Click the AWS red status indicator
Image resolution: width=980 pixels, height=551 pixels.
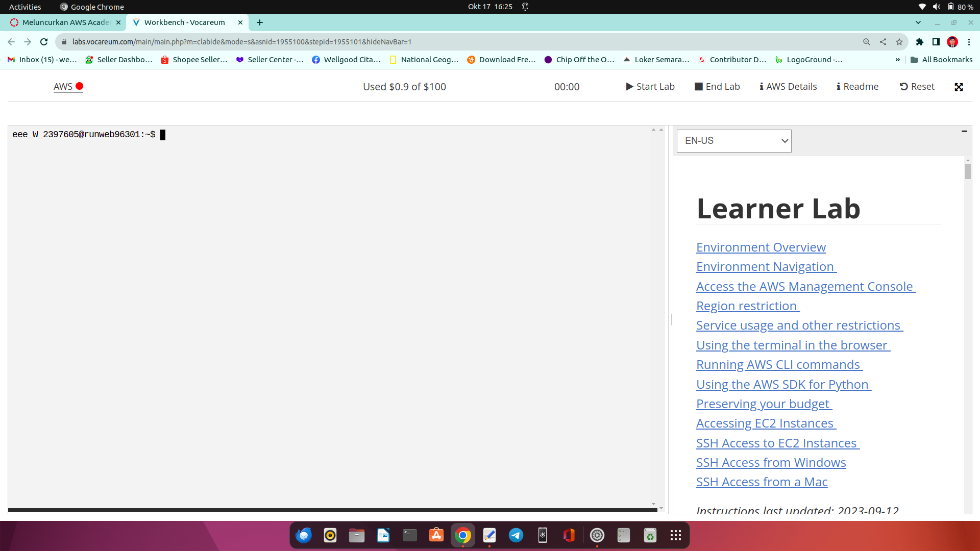[79, 86]
